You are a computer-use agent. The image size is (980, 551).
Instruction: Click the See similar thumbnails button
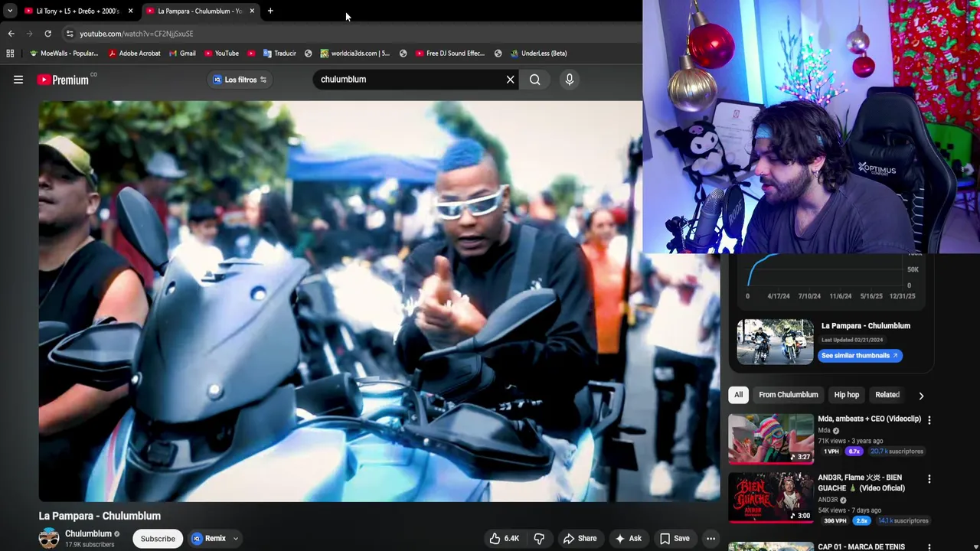point(861,356)
